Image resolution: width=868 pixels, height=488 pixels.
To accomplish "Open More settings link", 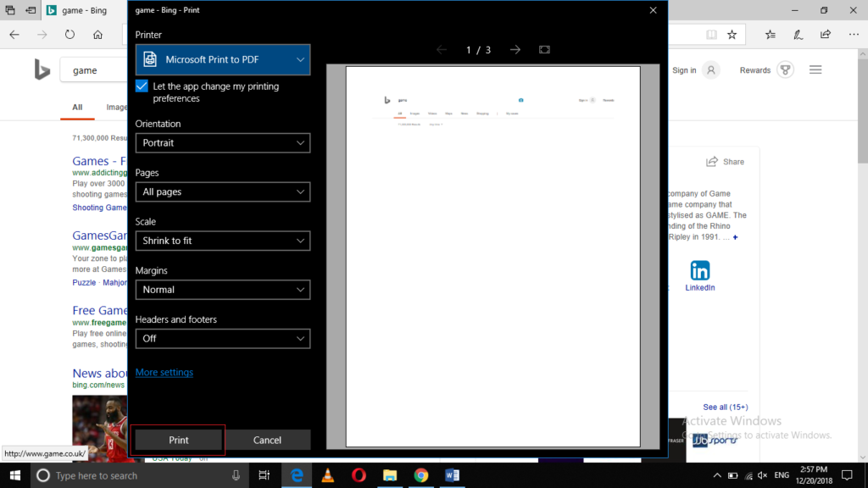I will coord(164,373).
